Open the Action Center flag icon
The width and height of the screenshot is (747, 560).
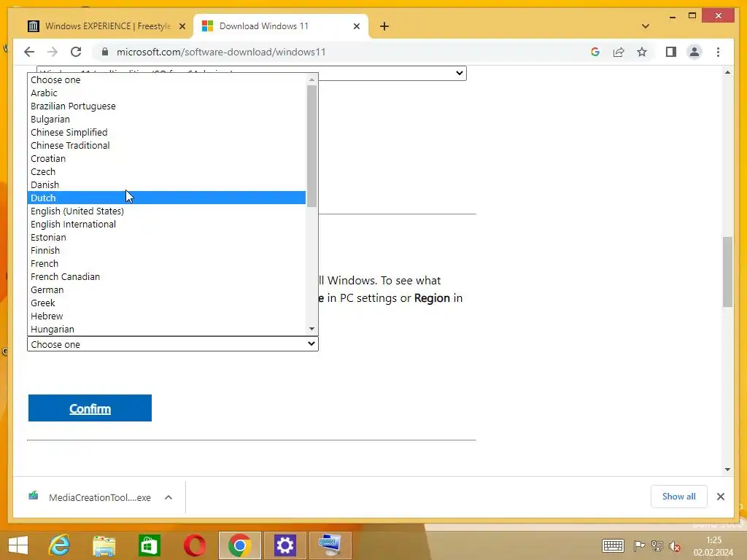click(x=639, y=545)
